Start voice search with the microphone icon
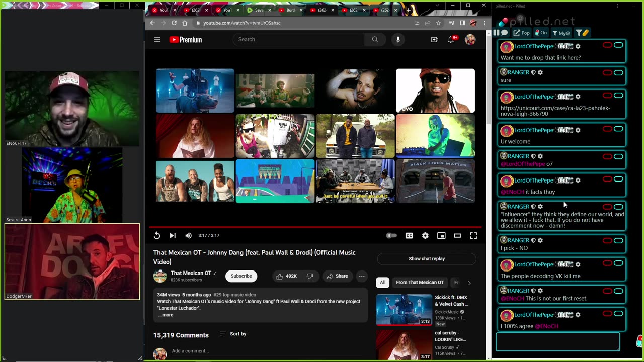 click(x=398, y=39)
